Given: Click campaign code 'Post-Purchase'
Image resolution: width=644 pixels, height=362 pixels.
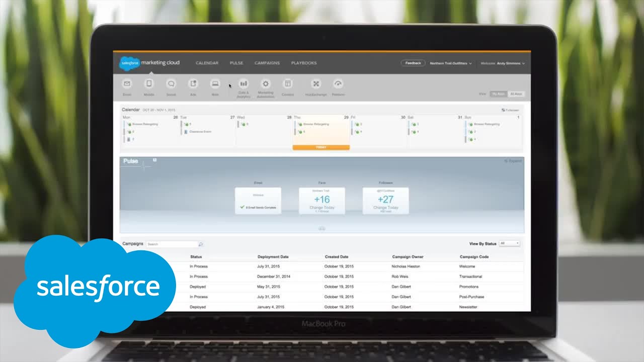Looking at the screenshot, I should click(x=471, y=297).
